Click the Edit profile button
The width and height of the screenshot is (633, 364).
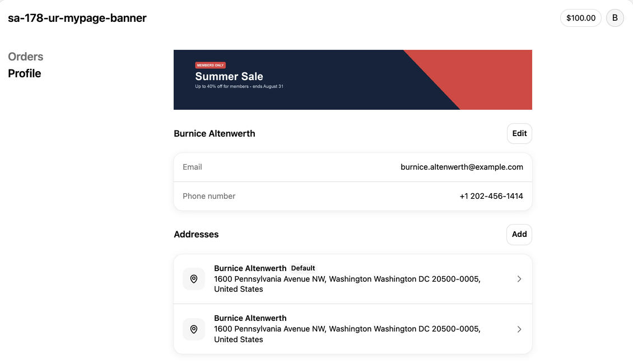(519, 134)
